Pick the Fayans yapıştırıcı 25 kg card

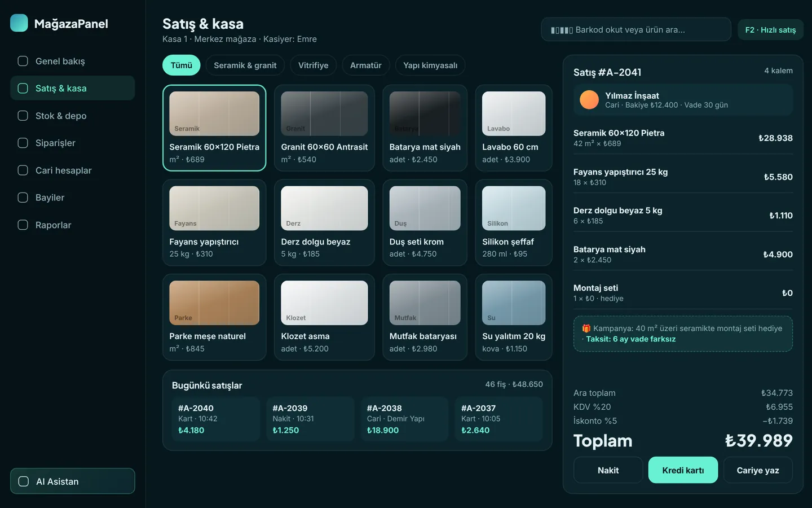(214, 222)
